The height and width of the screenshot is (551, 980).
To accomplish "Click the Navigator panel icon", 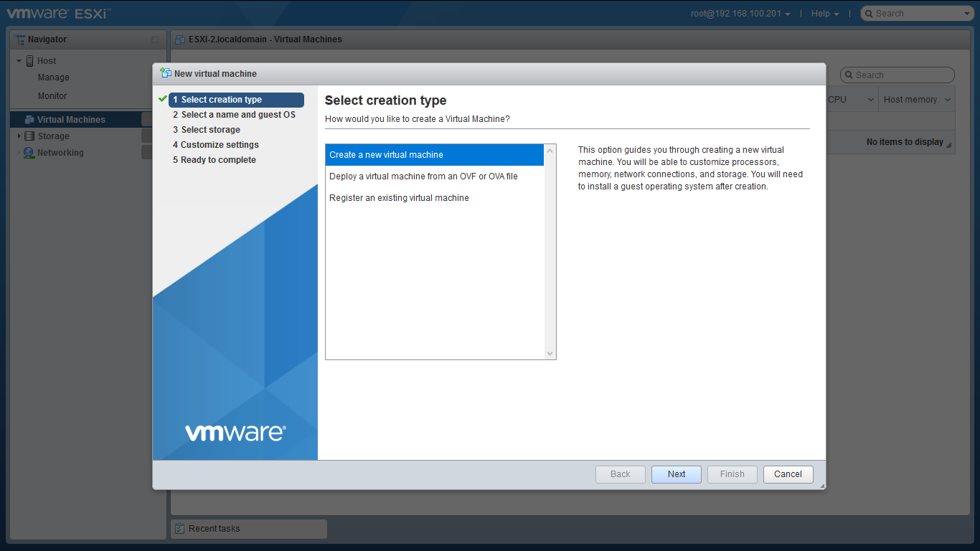I will (19, 39).
